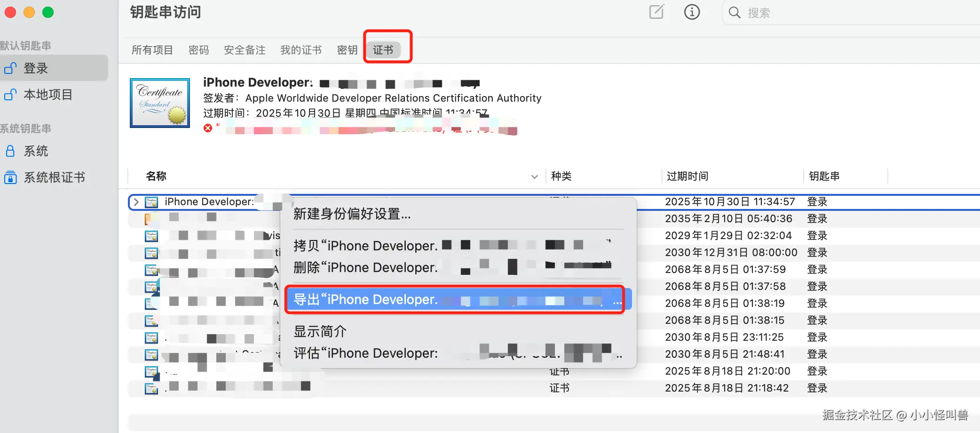Click the red window close button
Viewport: 980px width, 433px height.
click(10, 12)
